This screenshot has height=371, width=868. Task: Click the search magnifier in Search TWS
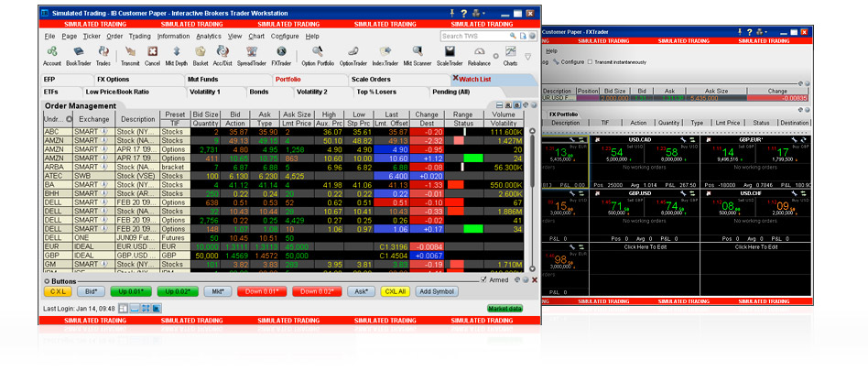(x=513, y=36)
